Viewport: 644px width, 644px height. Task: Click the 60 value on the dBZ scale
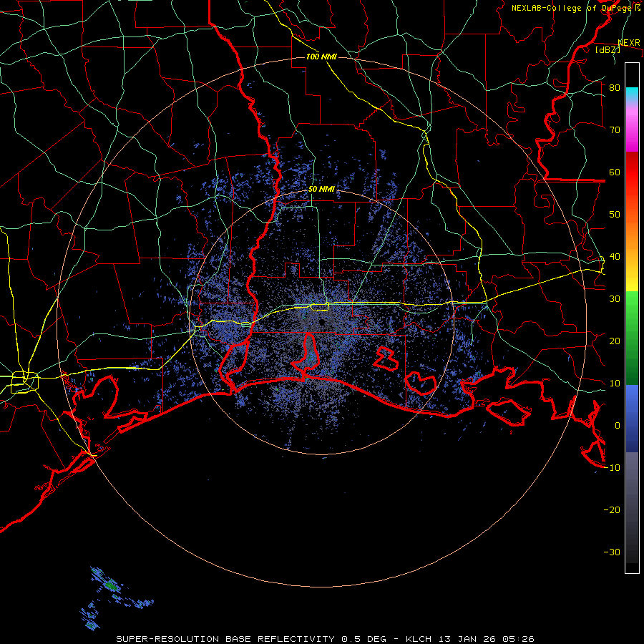pyautogui.click(x=615, y=172)
